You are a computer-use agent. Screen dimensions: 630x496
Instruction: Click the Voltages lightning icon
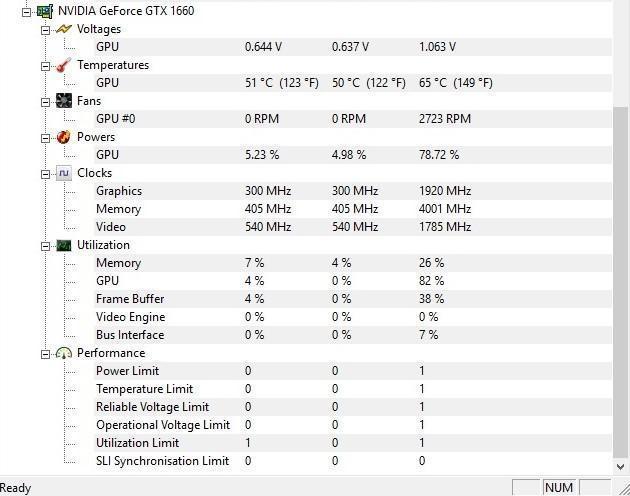click(x=63, y=29)
